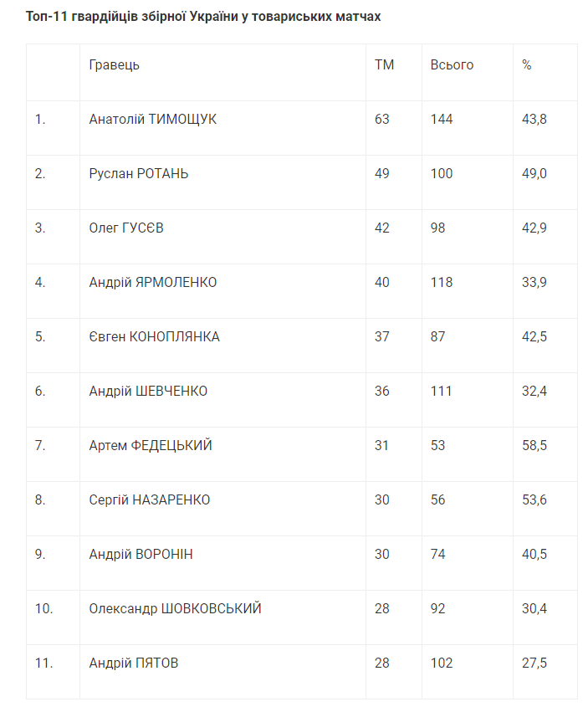The width and height of the screenshot is (588, 712).
Task: Click the Андрій ЯРМОЛЕНКО name cell
Action: pyautogui.click(x=153, y=283)
